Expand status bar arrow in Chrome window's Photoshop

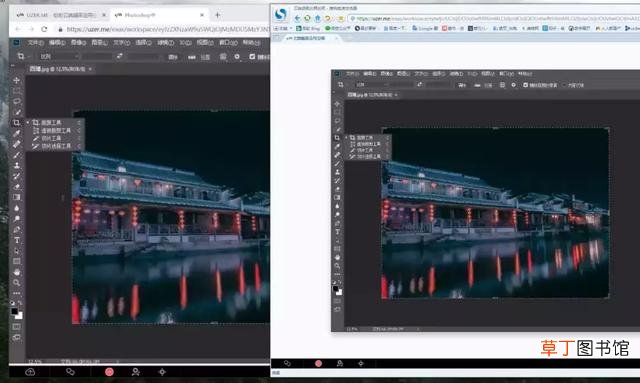pos(118,361)
